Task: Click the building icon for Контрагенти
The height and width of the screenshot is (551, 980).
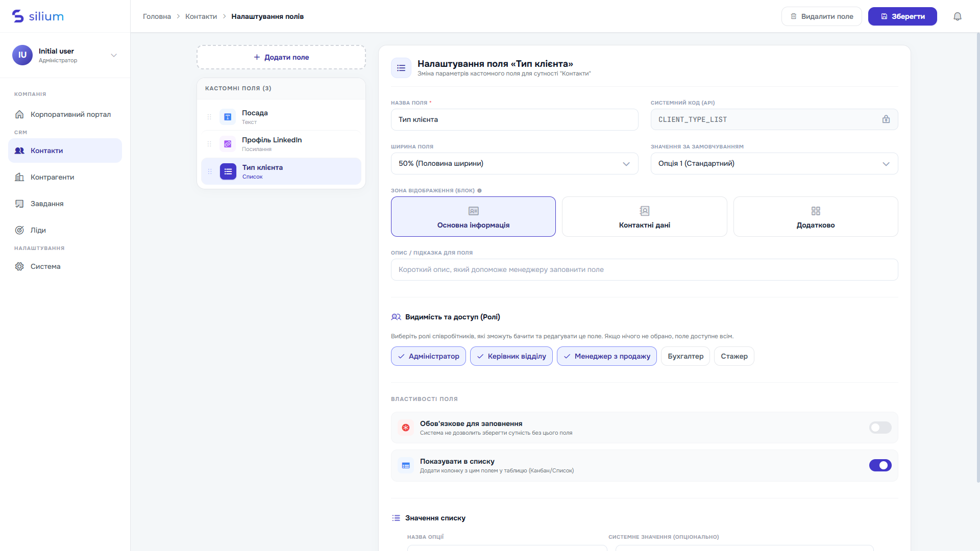Action: pos(19,177)
